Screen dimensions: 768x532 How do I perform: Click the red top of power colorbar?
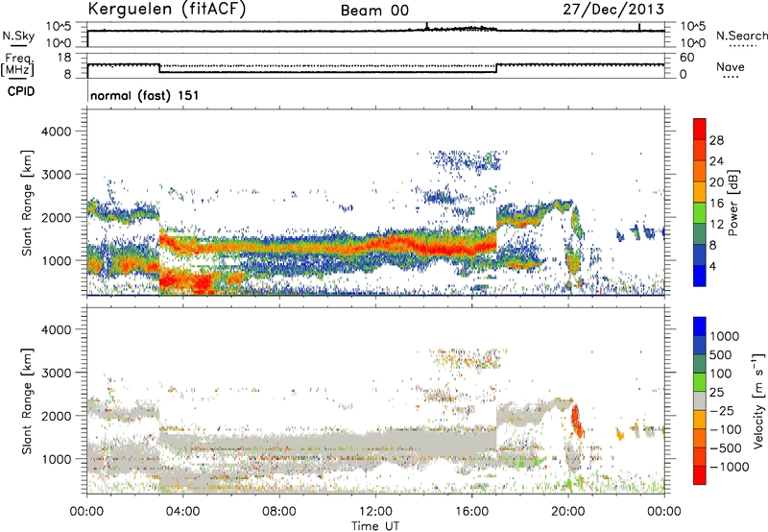tap(700, 129)
